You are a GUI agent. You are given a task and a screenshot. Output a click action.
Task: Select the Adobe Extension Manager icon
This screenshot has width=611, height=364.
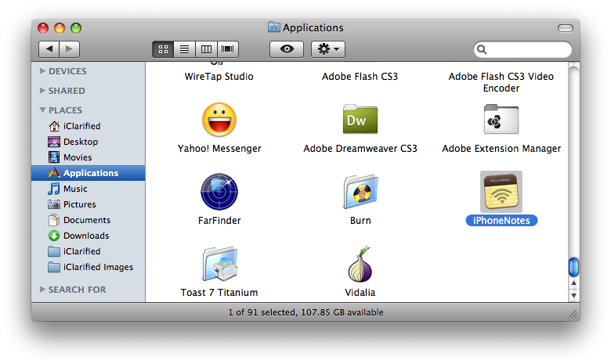pyautogui.click(x=501, y=120)
